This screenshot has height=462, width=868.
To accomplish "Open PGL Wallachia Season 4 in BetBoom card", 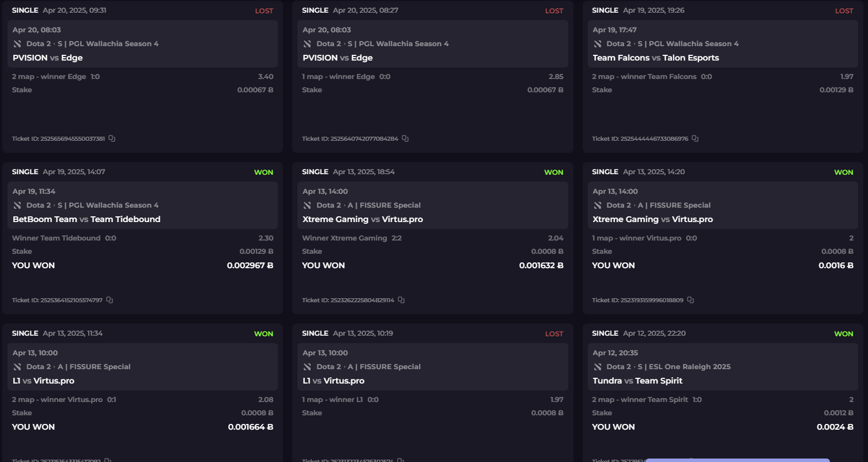I will 108,205.
